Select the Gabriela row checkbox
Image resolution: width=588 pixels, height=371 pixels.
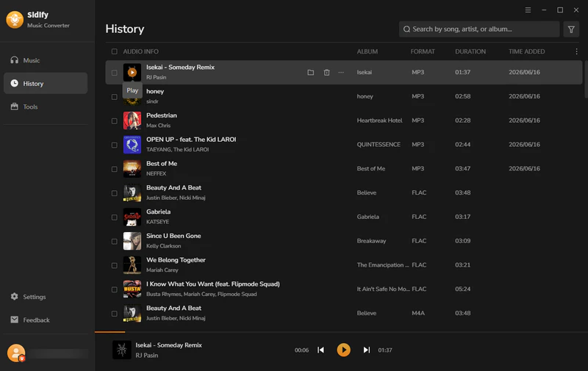coord(115,217)
